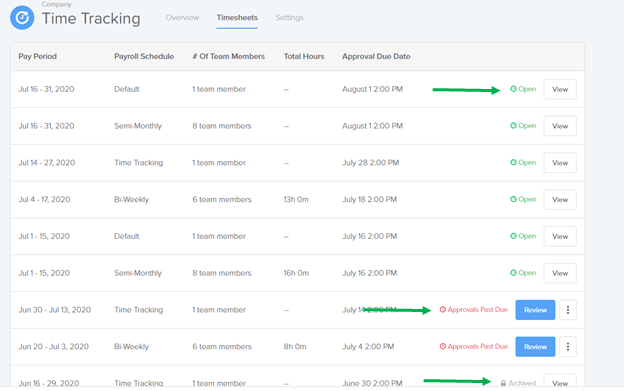Click Approvals Past Due status for Jun 20 - Jul 3
Image resolution: width=624 pixels, height=391 pixels.
tap(474, 346)
